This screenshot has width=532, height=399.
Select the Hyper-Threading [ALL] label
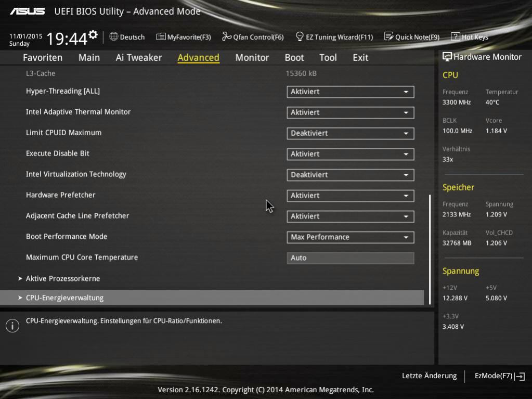63,91
